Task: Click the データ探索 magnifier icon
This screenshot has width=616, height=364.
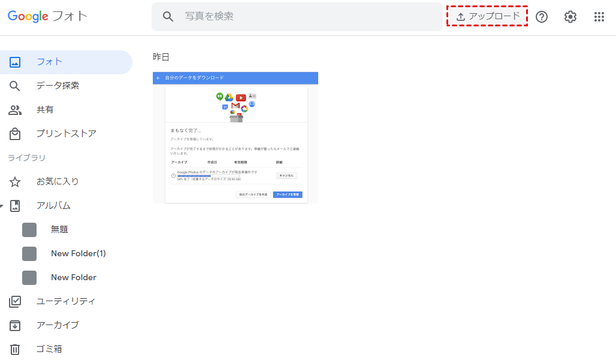Action: pyautogui.click(x=14, y=86)
